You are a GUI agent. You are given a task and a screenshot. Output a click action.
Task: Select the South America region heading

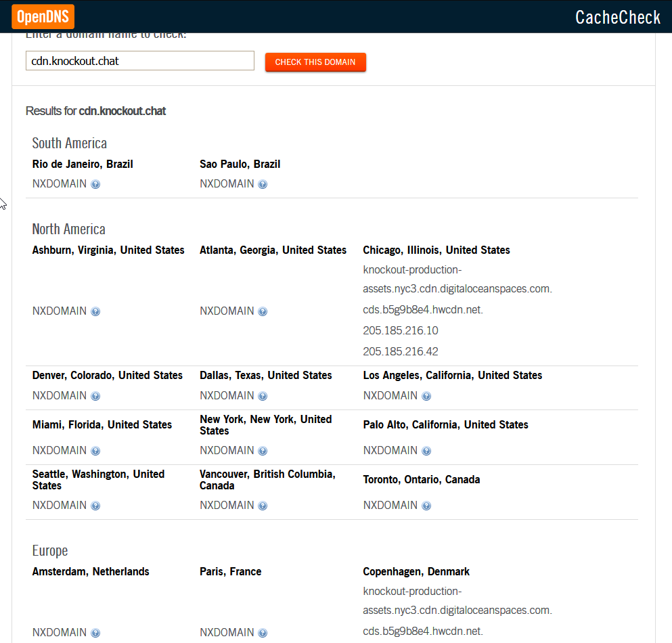(70, 143)
